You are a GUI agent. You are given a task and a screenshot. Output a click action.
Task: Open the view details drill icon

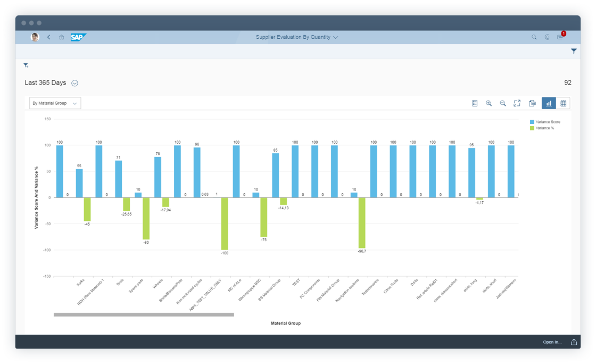click(x=532, y=103)
